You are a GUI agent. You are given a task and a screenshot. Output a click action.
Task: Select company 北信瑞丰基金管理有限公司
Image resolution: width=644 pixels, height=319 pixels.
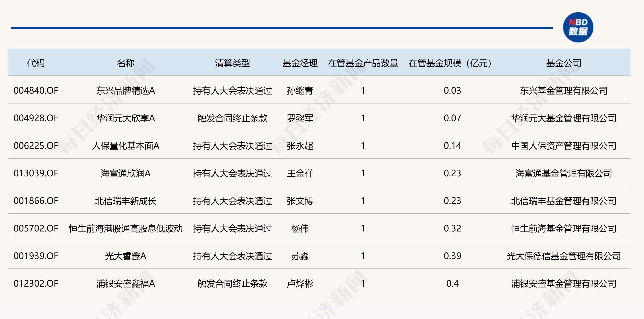click(x=564, y=201)
